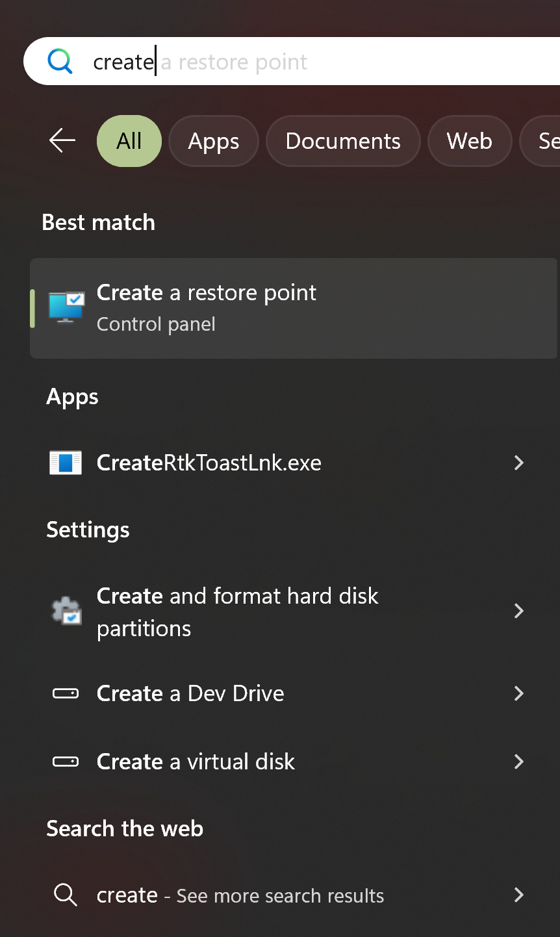Viewport: 560px width, 937px height.
Task: Expand the web search result chevron
Action: point(518,895)
